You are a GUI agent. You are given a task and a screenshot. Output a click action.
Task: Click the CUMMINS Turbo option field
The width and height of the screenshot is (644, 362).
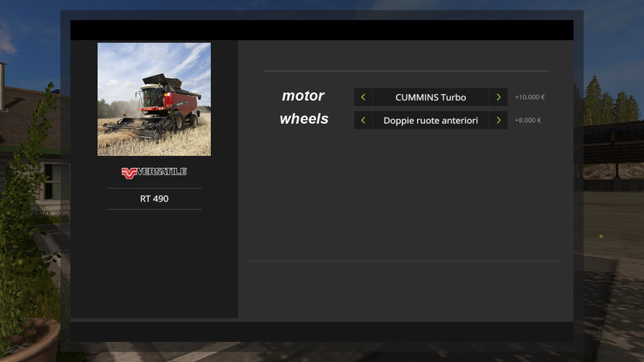click(x=431, y=97)
